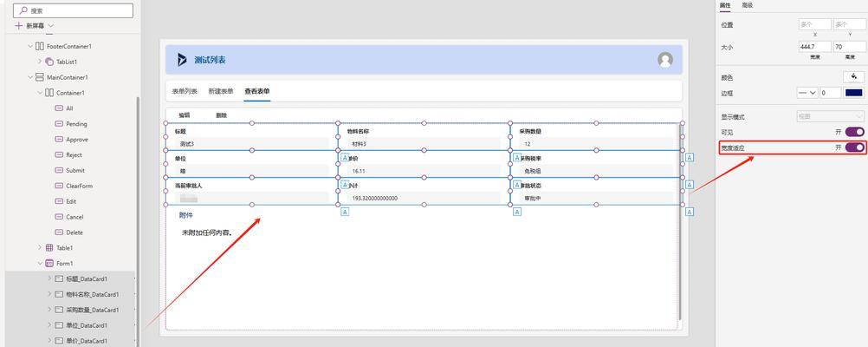Switch to the 属性 tab
868x347 pixels.
click(725, 5)
